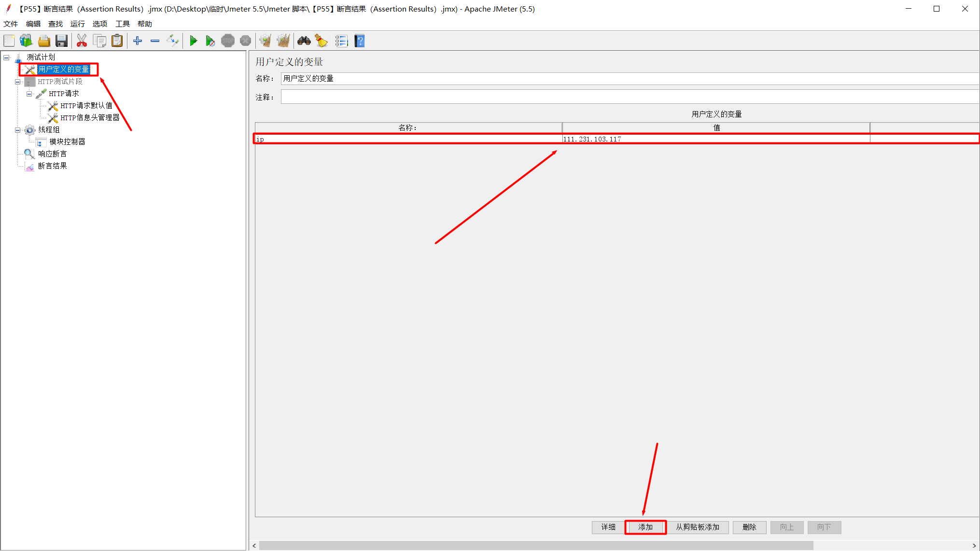Open the 帮助 menu
980x551 pixels.
pos(145,24)
